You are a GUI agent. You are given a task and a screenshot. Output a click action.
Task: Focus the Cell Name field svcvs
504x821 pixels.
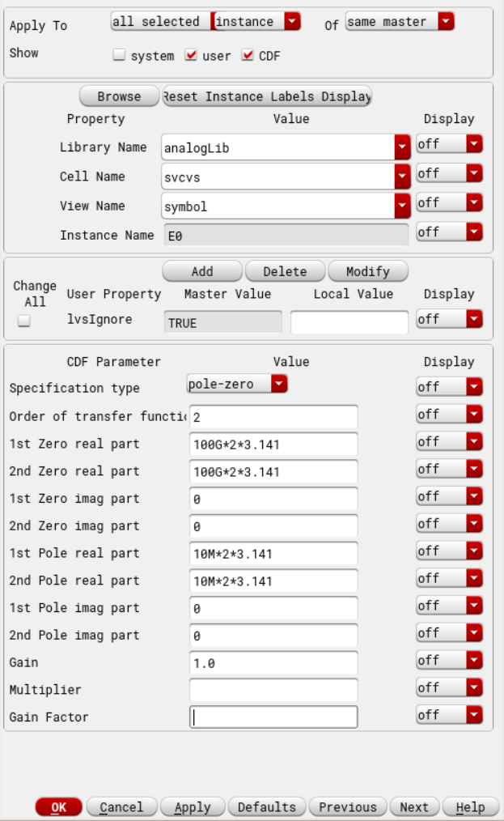(278, 177)
